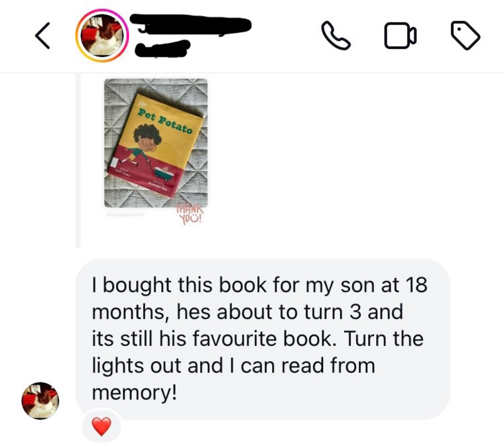
Task: Open the sender's small avatar beside the message
Action: 40,401
